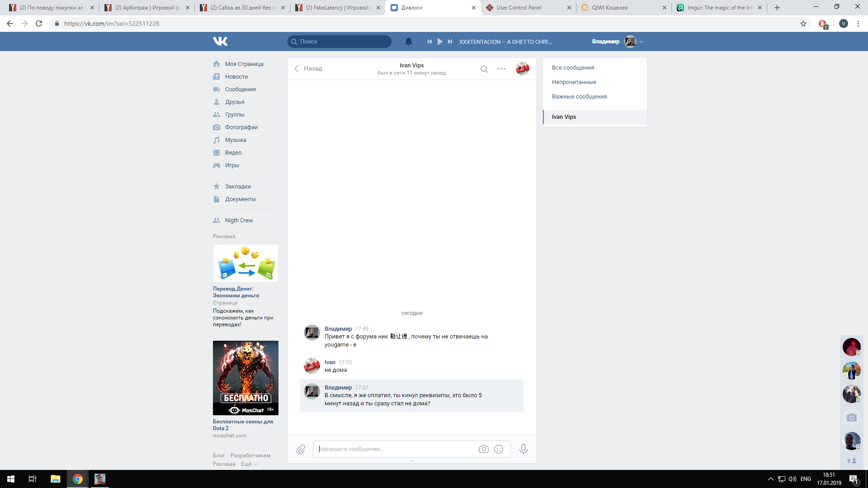Skip to next track in header player
The image size is (868, 488).
tap(450, 42)
